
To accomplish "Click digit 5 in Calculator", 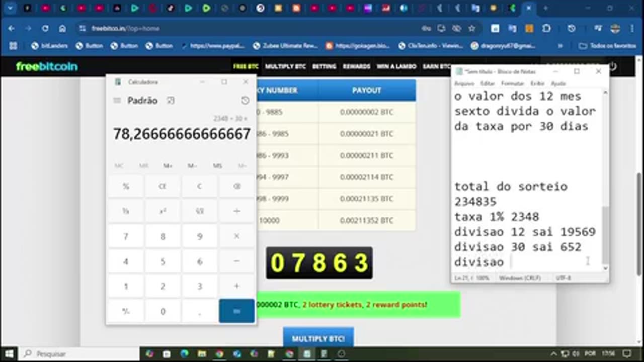I will pyautogui.click(x=163, y=261).
